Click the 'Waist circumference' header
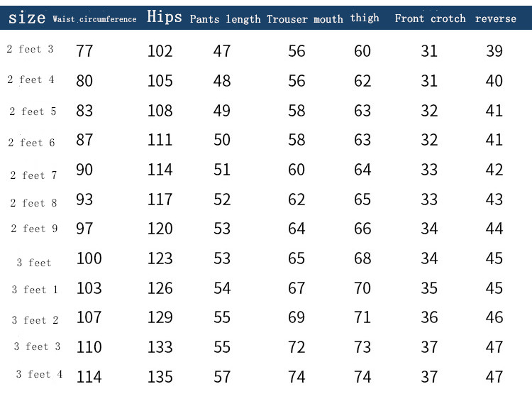 [x=94, y=19]
